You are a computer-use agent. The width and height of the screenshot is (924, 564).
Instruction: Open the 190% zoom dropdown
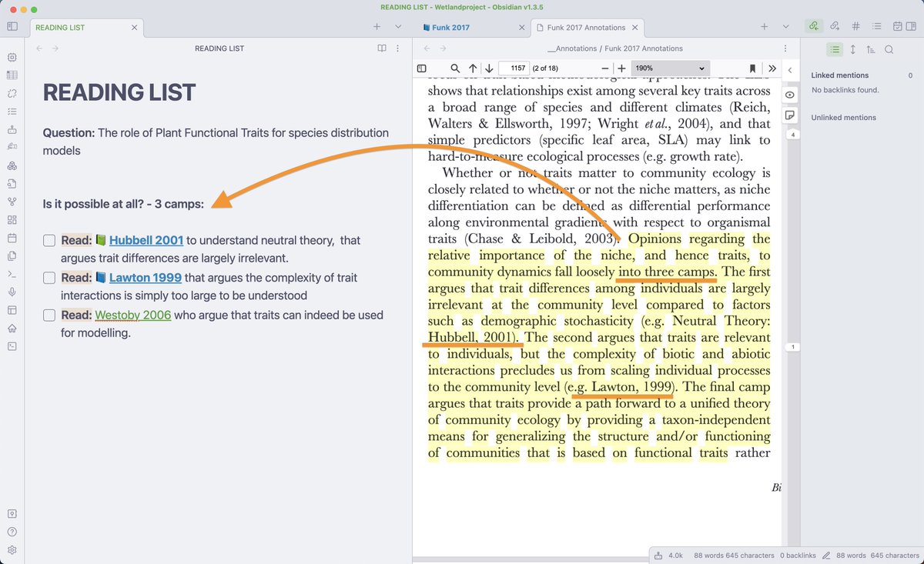669,68
